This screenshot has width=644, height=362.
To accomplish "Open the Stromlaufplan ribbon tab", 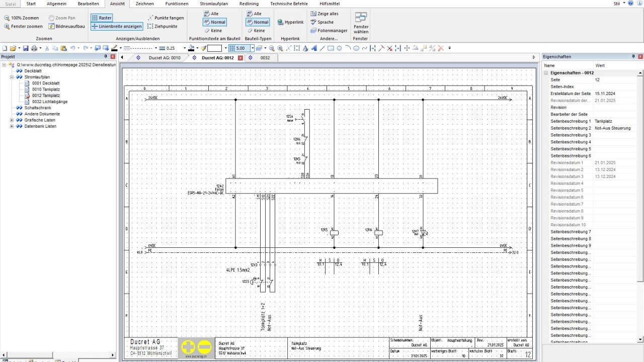I will [214, 4].
